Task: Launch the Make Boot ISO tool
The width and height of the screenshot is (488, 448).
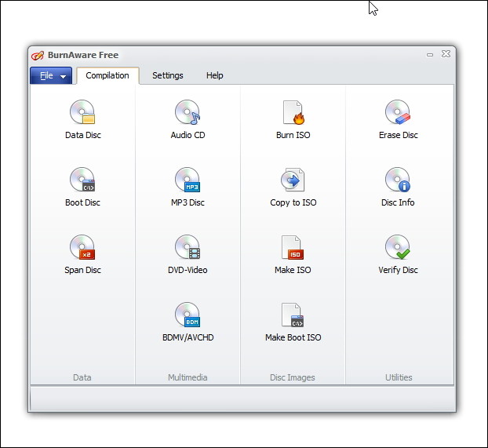Action: 293,322
